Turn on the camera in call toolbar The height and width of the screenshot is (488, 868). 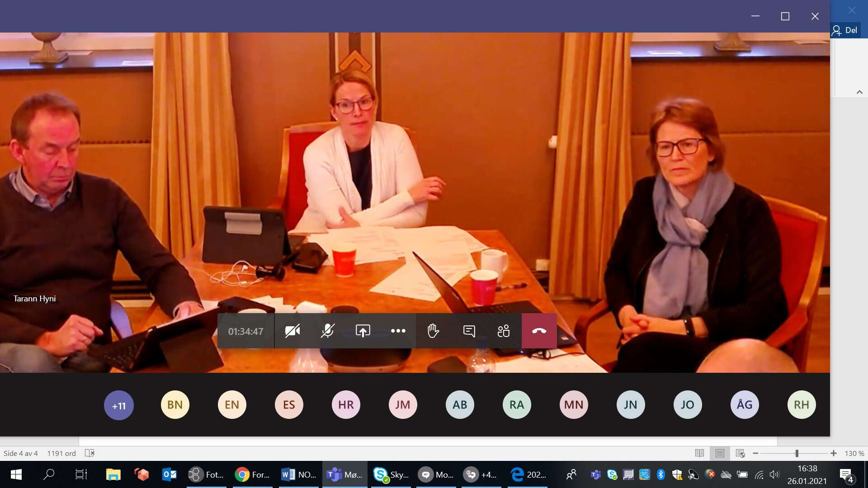coord(292,331)
